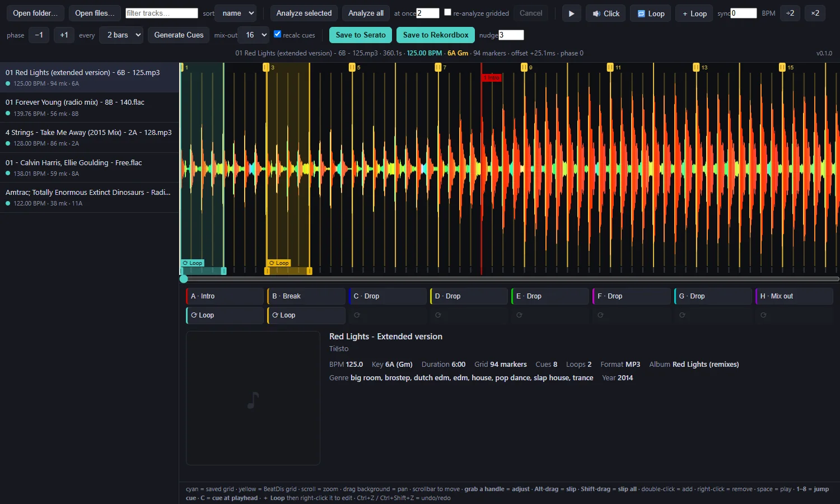
Task: Toggle the metronome Click button
Action: (x=606, y=13)
